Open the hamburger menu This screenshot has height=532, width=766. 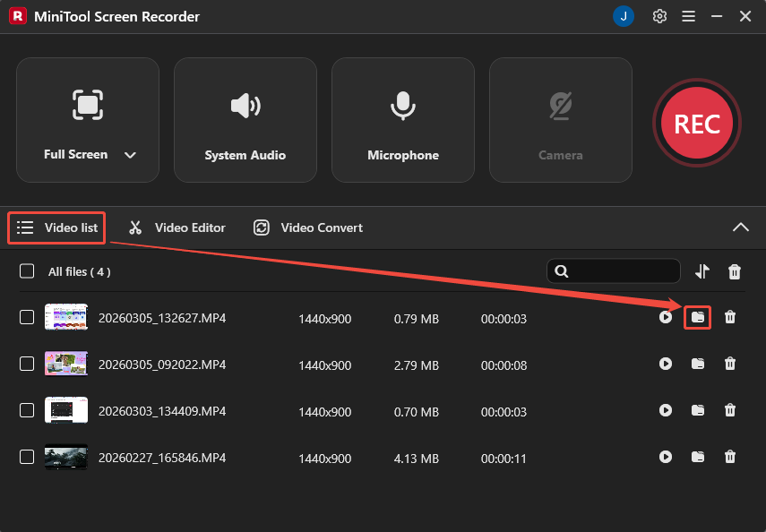(x=688, y=16)
